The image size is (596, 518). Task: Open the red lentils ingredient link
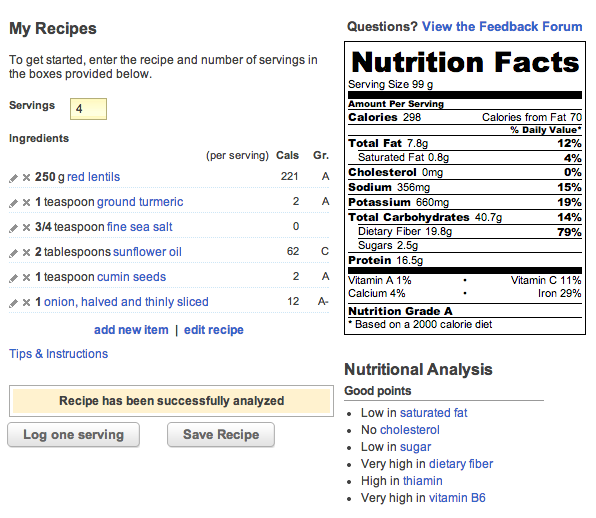[x=94, y=177]
